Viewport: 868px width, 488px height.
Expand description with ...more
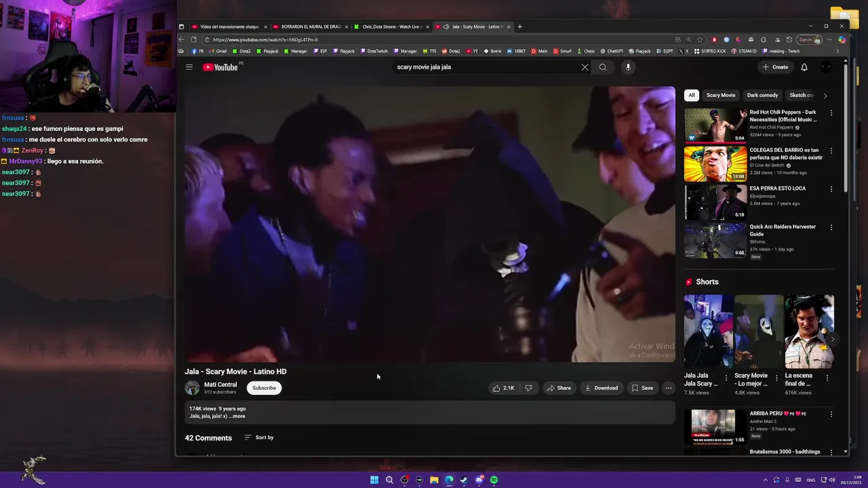(x=237, y=416)
